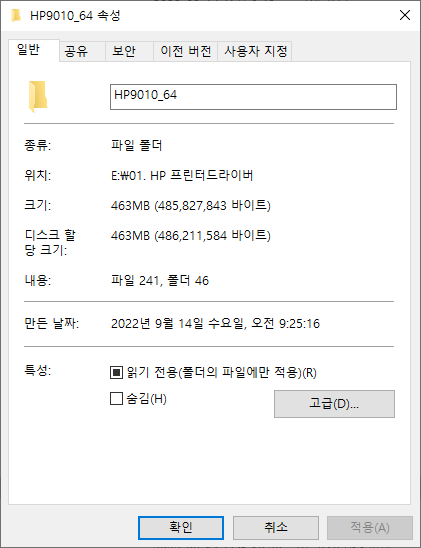Image resolution: width=421 pixels, height=548 pixels.
Task: Switch to the 공유 tab
Action: pyautogui.click(x=82, y=51)
